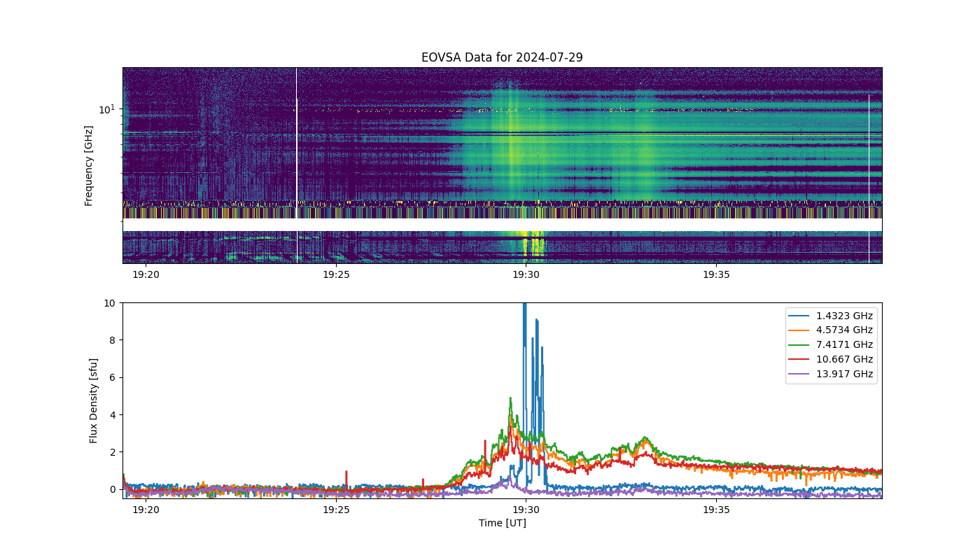
Task: Click the 19:30 tick label under the spectrogram
Action: (x=526, y=274)
